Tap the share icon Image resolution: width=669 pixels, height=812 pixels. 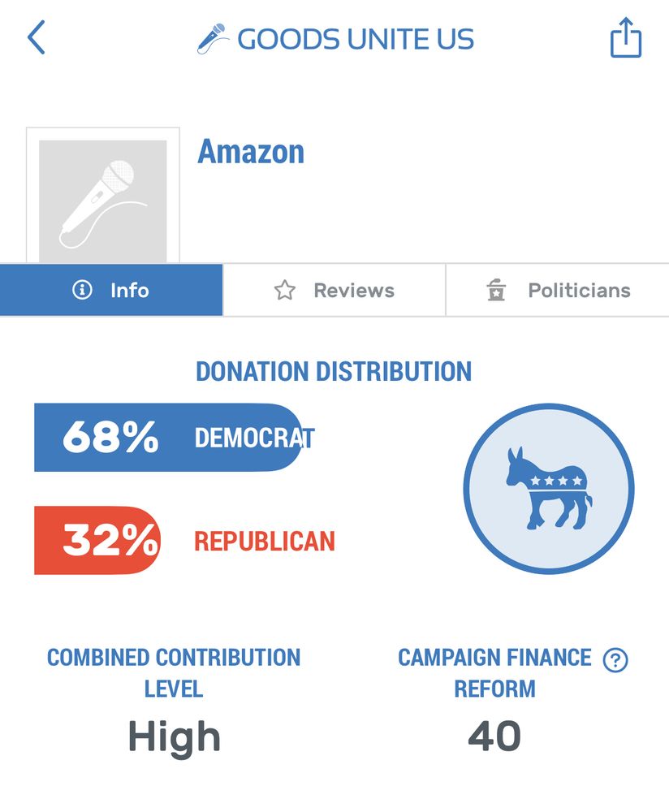pos(625,40)
